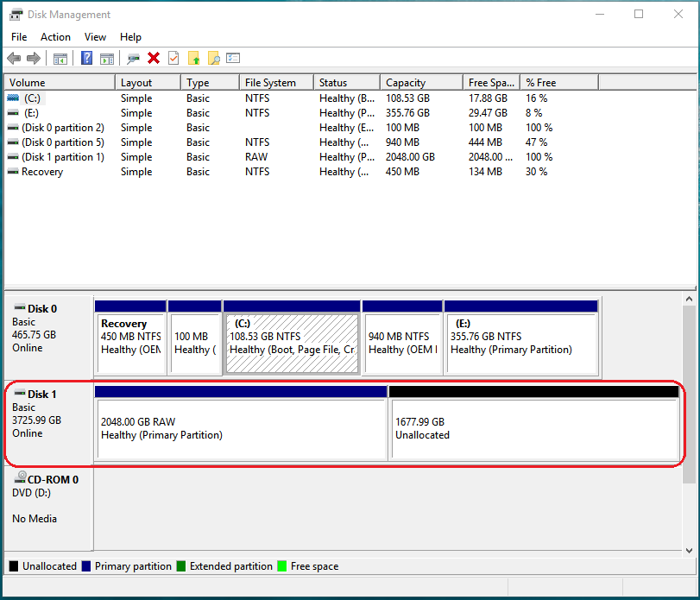The width and height of the screenshot is (700, 600).
Task: Click the 8 % free cell
Action: tap(534, 112)
